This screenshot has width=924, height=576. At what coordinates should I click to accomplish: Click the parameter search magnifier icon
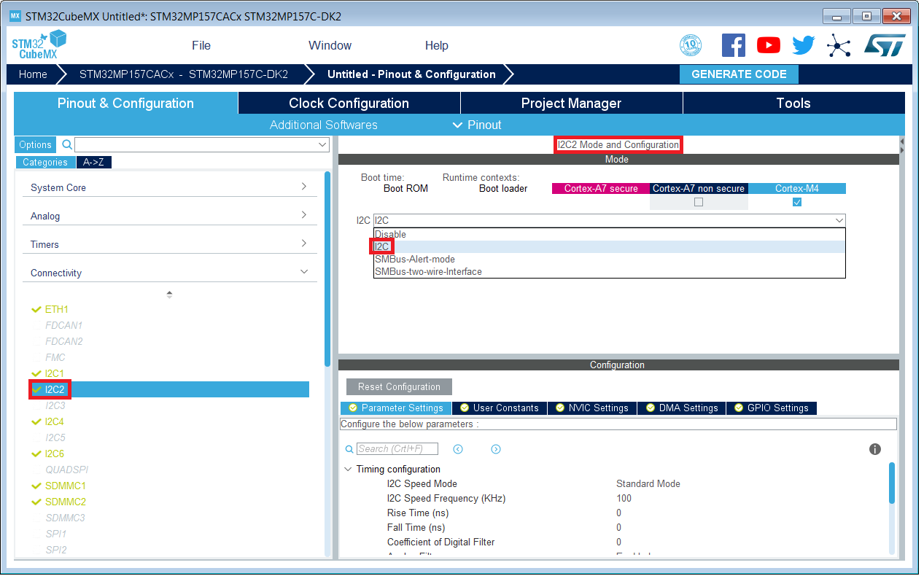(x=349, y=449)
